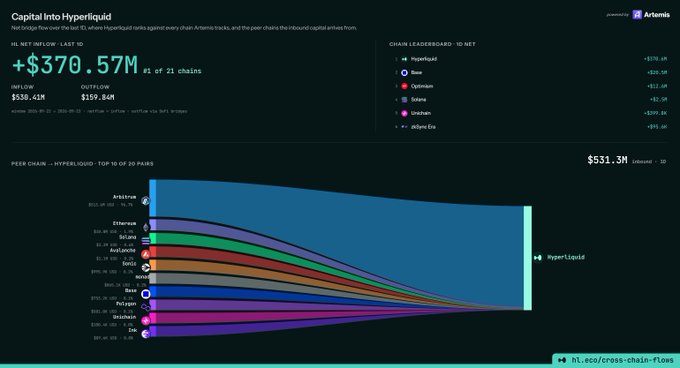Viewport: 680px width, 368px height.
Task: Click the 'OUTFLOW' label
Action: 95,87
